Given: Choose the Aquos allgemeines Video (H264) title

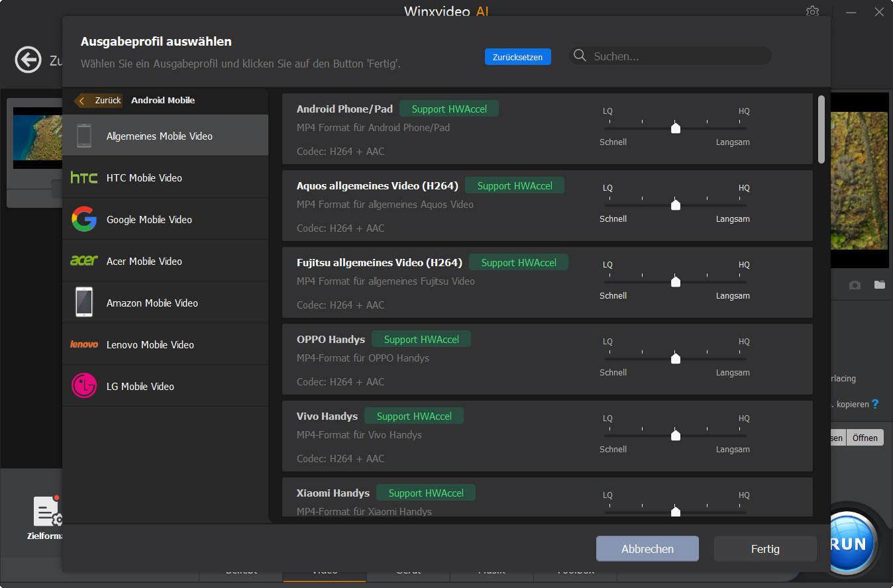Looking at the screenshot, I should [x=378, y=185].
